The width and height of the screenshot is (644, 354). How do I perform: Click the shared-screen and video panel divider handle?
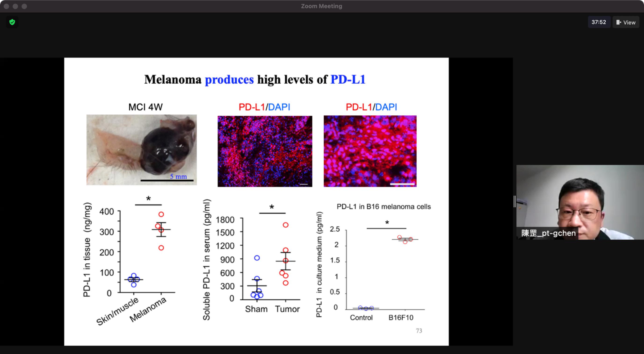click(x=514, y=202)
